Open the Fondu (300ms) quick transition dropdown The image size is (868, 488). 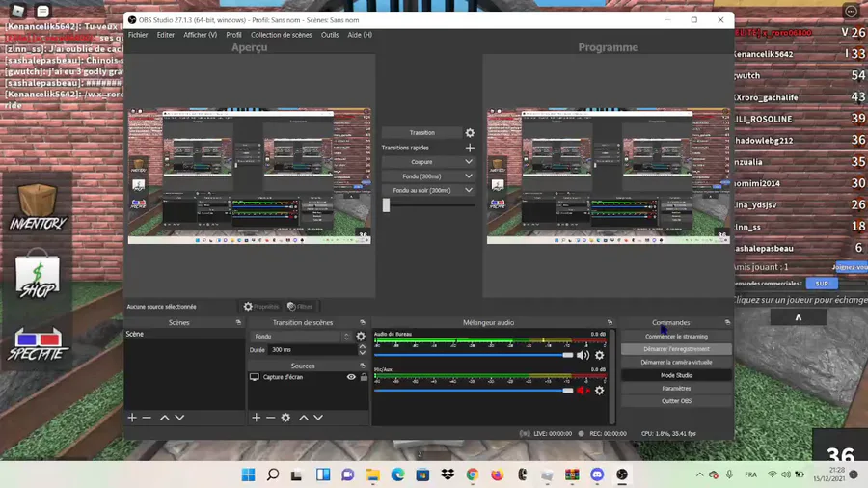(428, 176)
